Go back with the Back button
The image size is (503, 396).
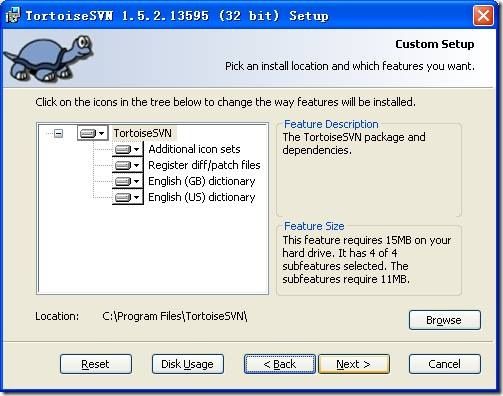[280, 364]
